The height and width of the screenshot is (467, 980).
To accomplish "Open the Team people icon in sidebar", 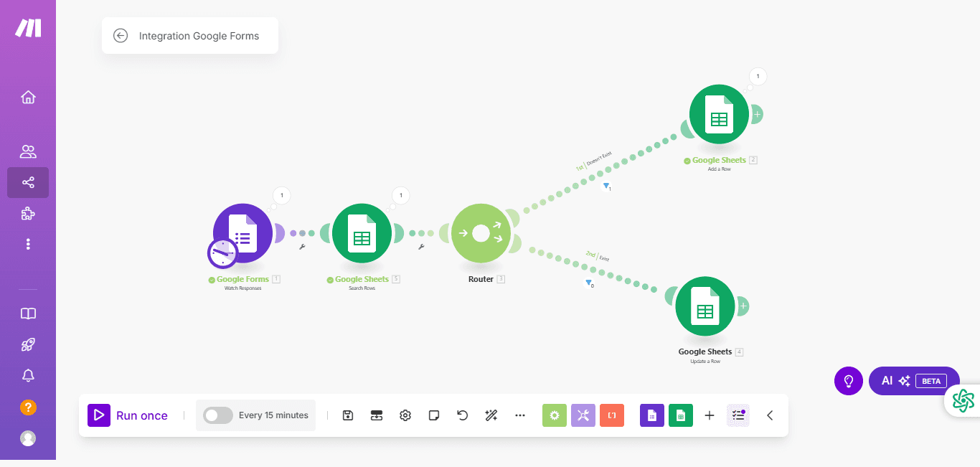I will click(x=28, y=151).
